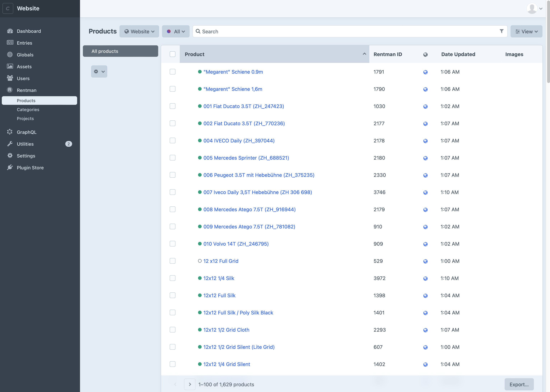The width and height of the screenshot is (550, 392).
Task: Open Projects in the Rentman submenu
Action: 25,119
